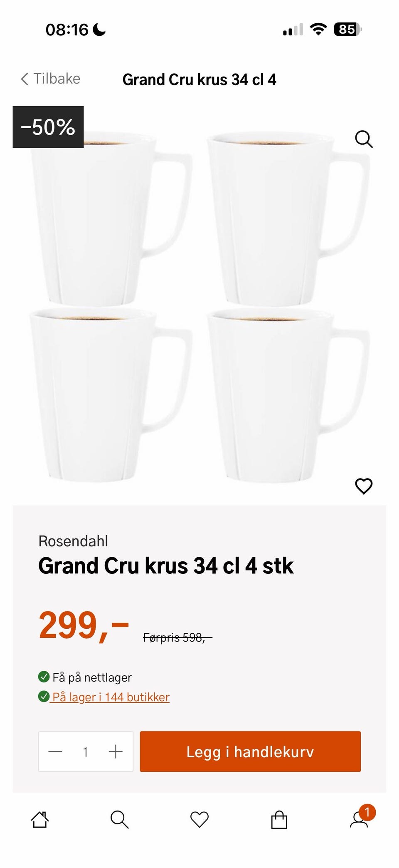Increase quantity with plus button
The image size is (399, 868).
pyautogui.click(x=116, y=751)
